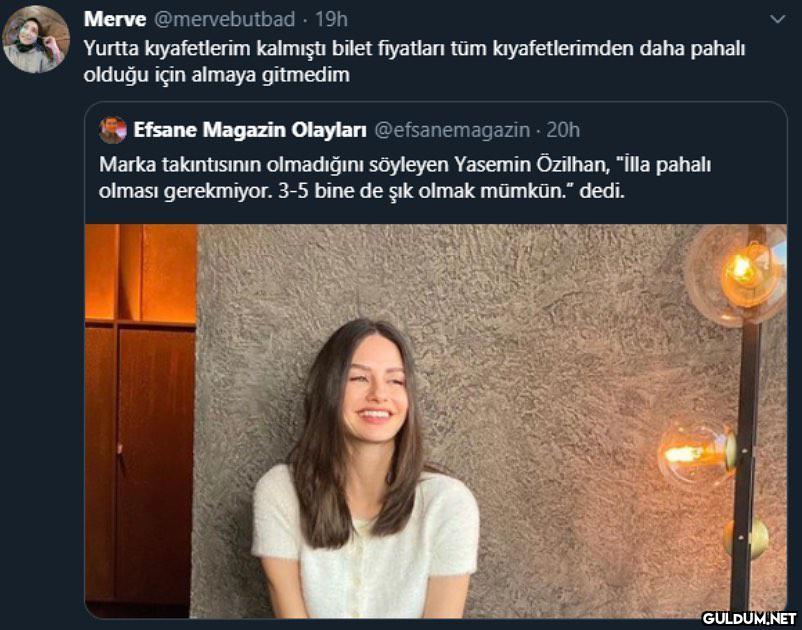Visit the @efsanemagazin handle
Viewport: 802px width, 630px height.
point(452,130)
